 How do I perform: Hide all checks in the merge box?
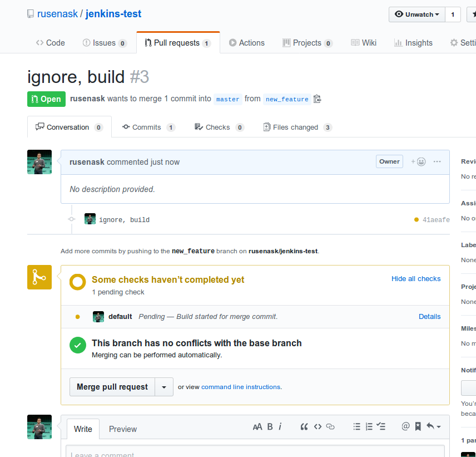(x=416, y=279)
